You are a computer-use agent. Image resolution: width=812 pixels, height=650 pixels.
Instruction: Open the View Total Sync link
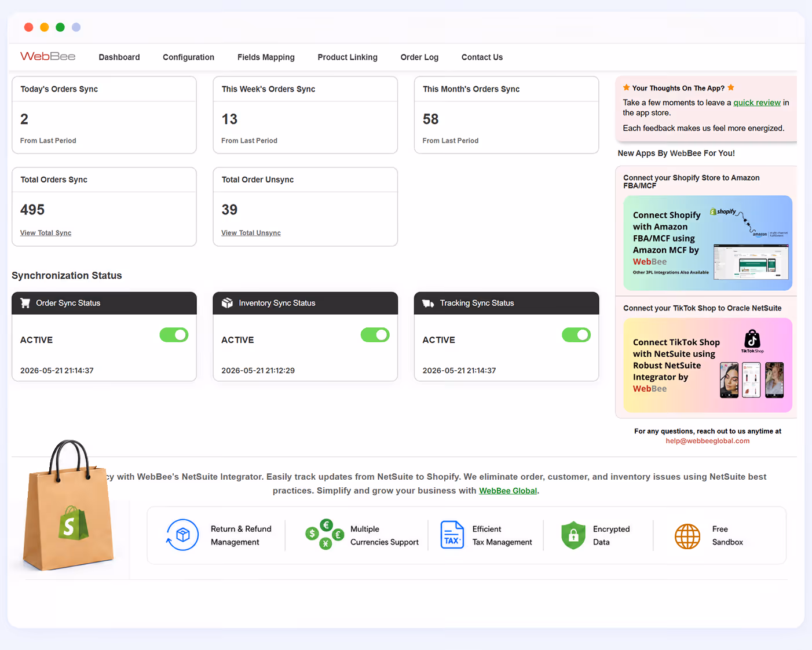coord(46,233)
